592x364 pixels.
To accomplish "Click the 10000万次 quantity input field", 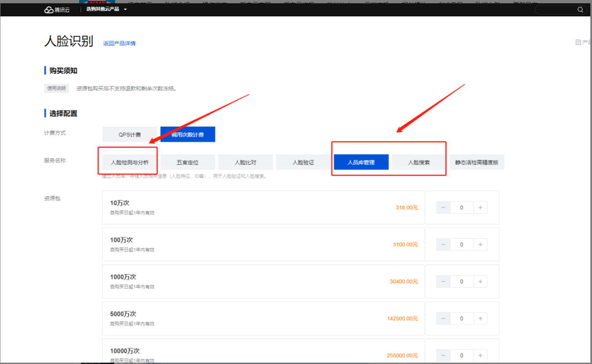I will pos(462,355).
